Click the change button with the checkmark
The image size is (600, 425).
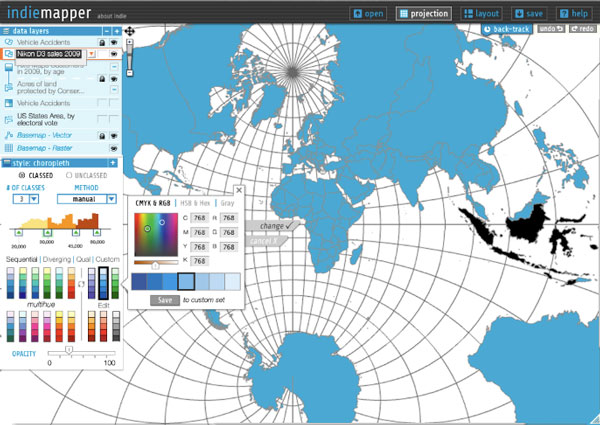(x=272, y=226)
